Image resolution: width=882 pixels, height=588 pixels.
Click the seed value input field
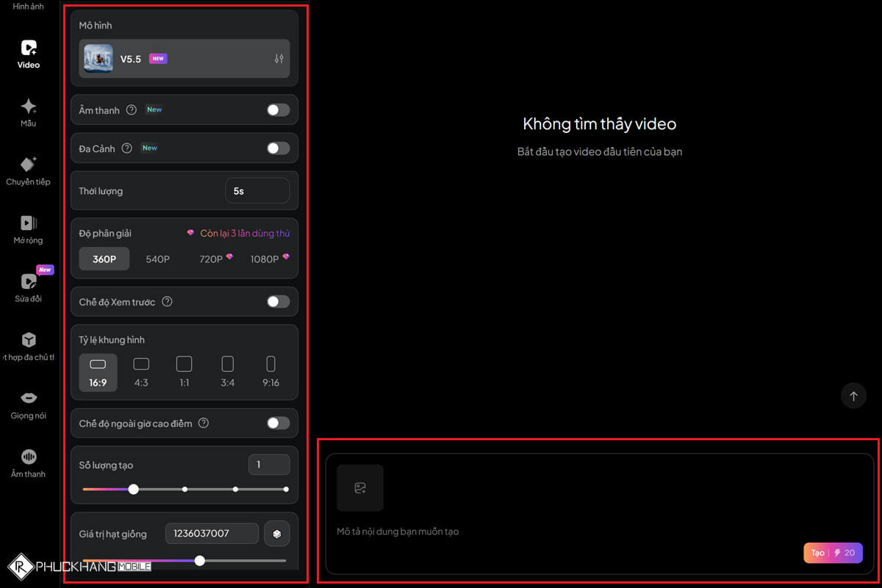212,534
